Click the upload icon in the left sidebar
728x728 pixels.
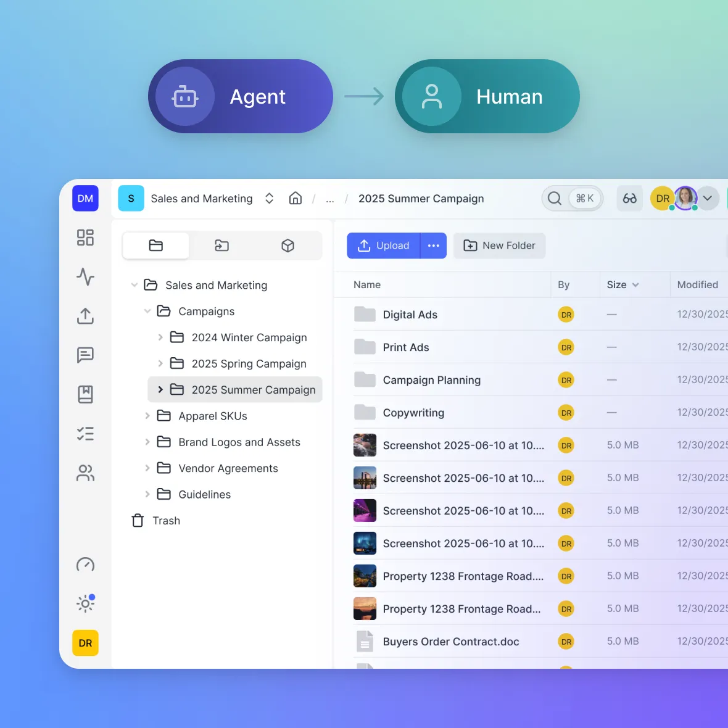tap(85, 316)
